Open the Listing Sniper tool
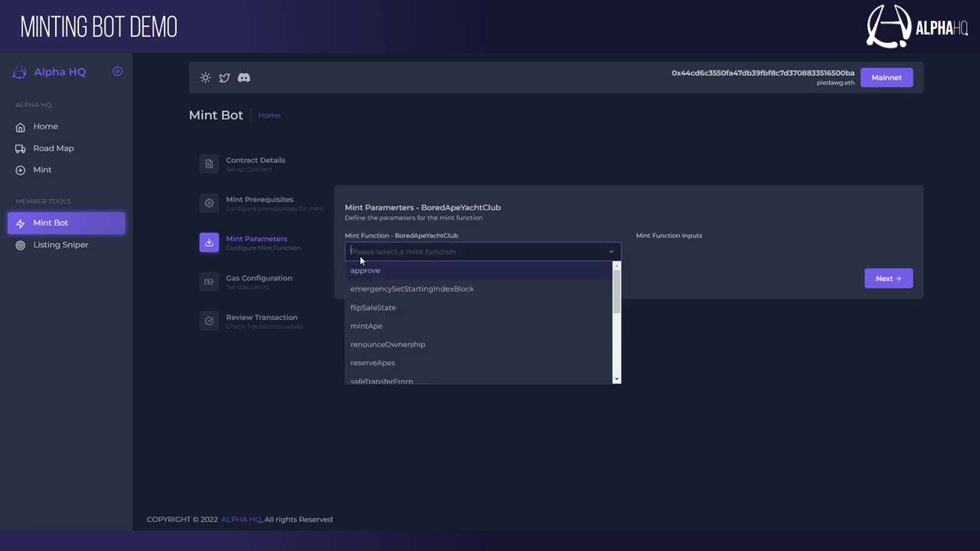 pyautogui.click(x=66, y=245)
